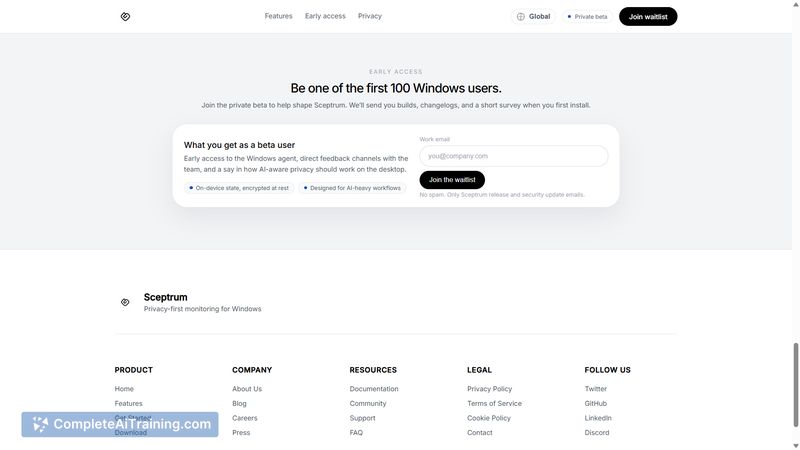
Task: Click the On-device state, encrypted at rest chip
Action: (x=239, y=188)
